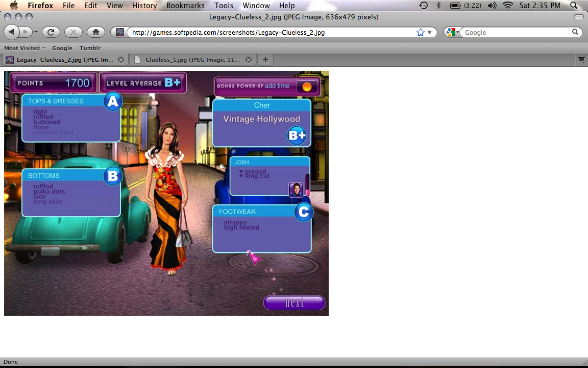The height and width of the screenshot is (368, 588).
Task: Open the list all tabs button
Action: pyautogui.click(x=581, y=59)
